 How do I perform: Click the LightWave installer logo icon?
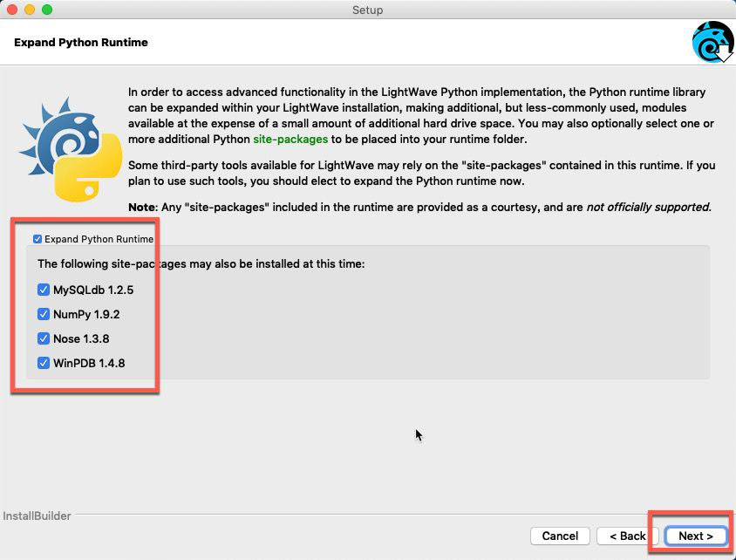tap(712, 42)
